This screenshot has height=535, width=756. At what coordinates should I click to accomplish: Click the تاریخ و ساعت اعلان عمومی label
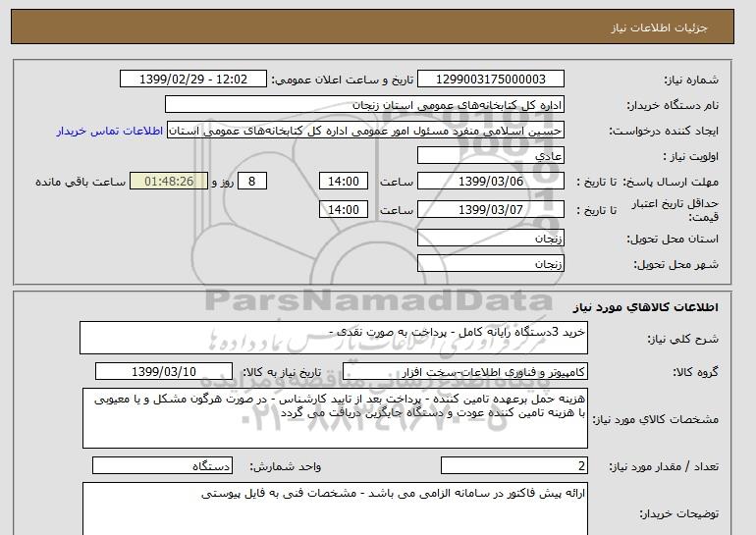click(x=343, y=80)
